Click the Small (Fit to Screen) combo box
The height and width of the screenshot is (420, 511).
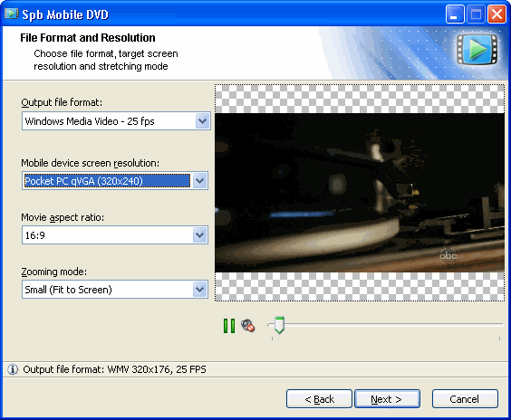click(115, 290)
